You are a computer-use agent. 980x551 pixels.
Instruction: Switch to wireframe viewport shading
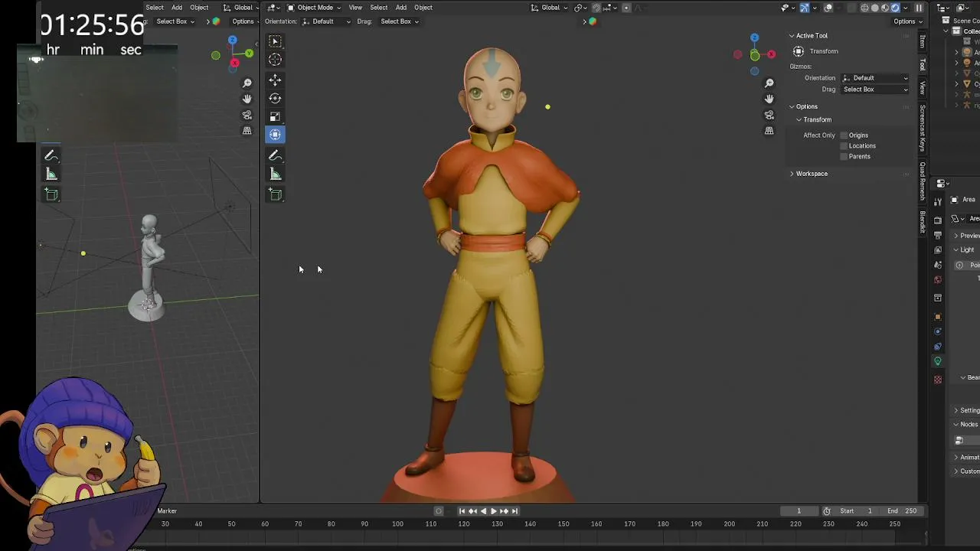[x=865, y=8]
